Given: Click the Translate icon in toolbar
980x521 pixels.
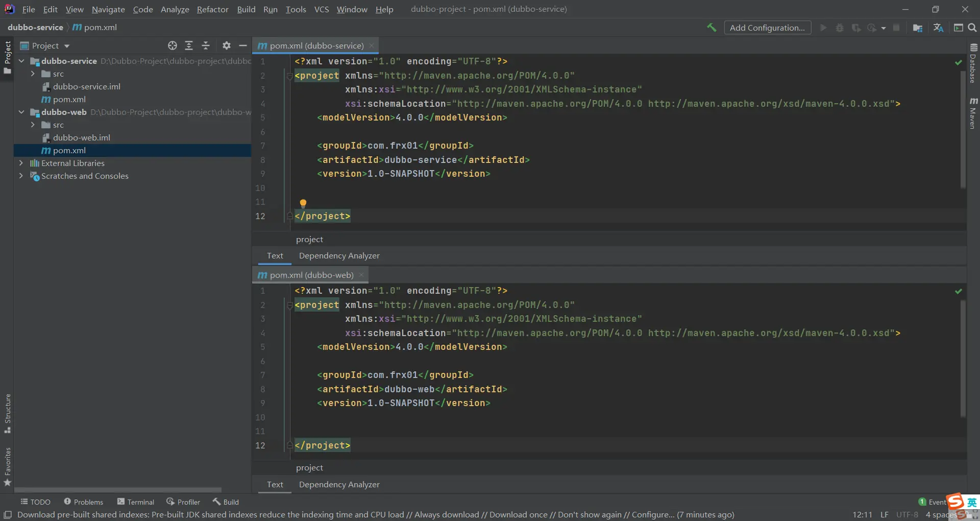Looking at the screenshot, I should click(x=938, y=28).
